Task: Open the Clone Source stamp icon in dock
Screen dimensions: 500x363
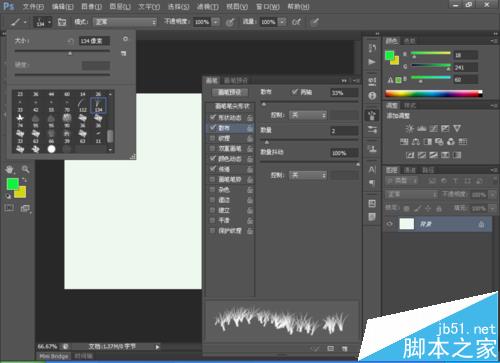Action: click(372, 149)
